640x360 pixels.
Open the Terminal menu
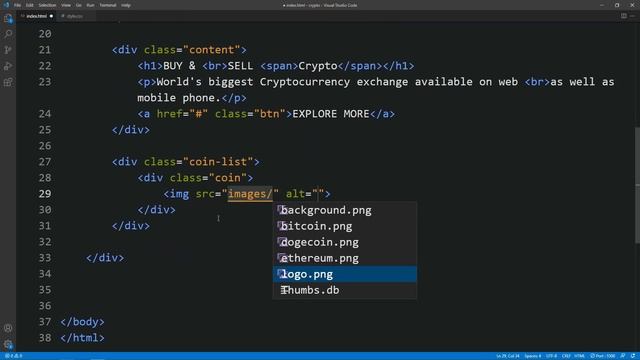pyautogui.click(x=108, y=5)
